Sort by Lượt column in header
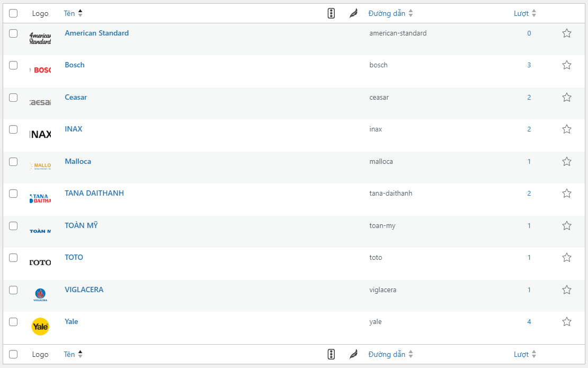Screen dimensions: 588x368 525,13
